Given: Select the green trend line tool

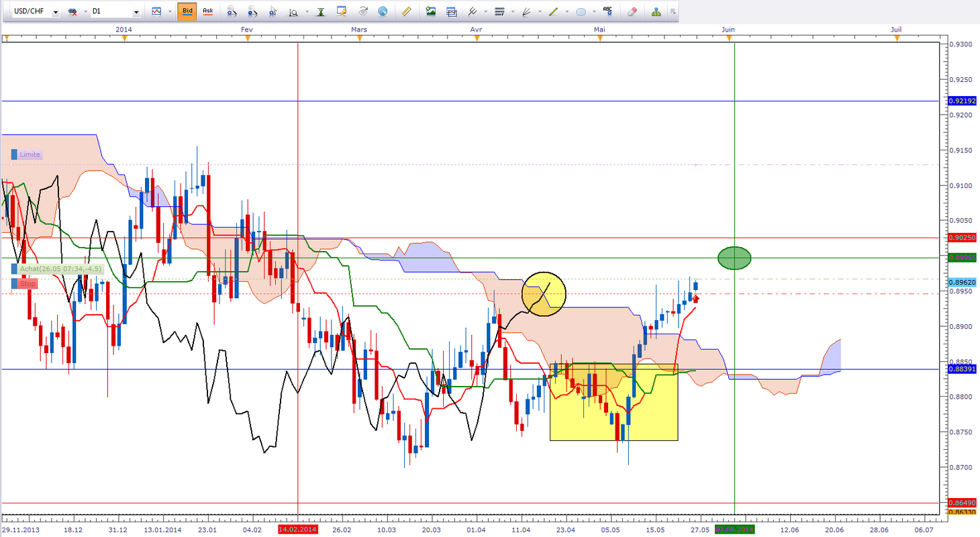Looking at the screenshot, I should pos(554,11).
